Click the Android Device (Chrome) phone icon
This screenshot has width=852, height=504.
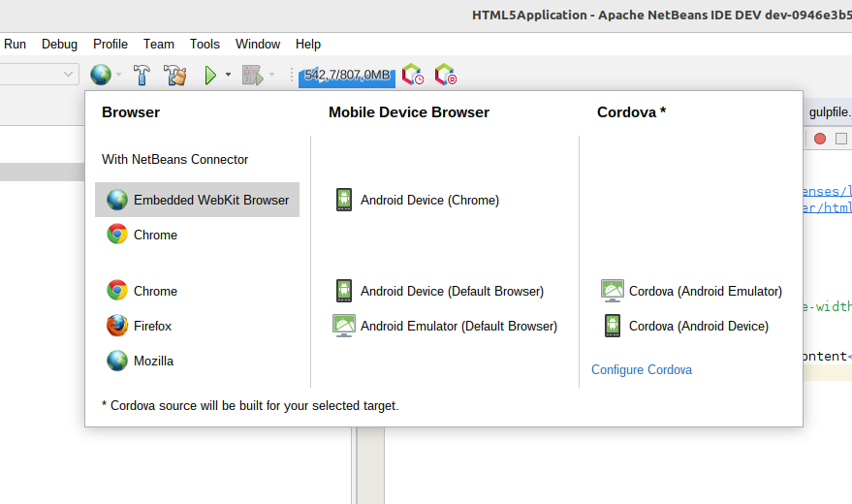pos(344,200)
